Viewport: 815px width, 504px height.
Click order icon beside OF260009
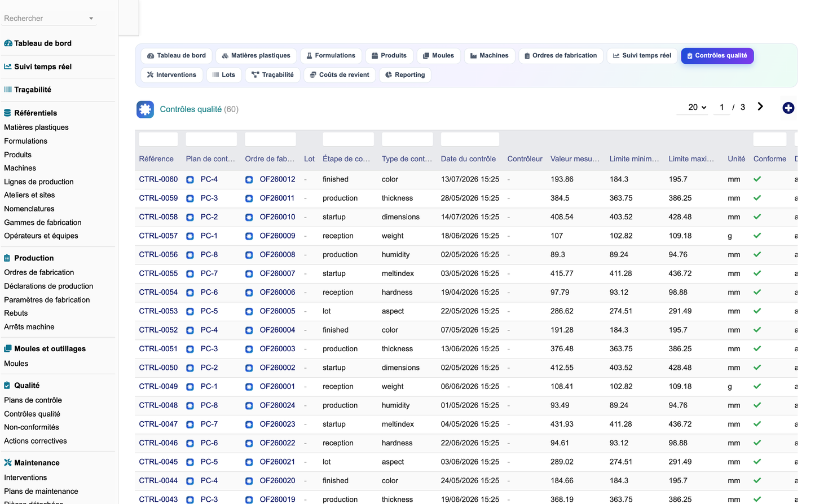(x=249, y=236)
